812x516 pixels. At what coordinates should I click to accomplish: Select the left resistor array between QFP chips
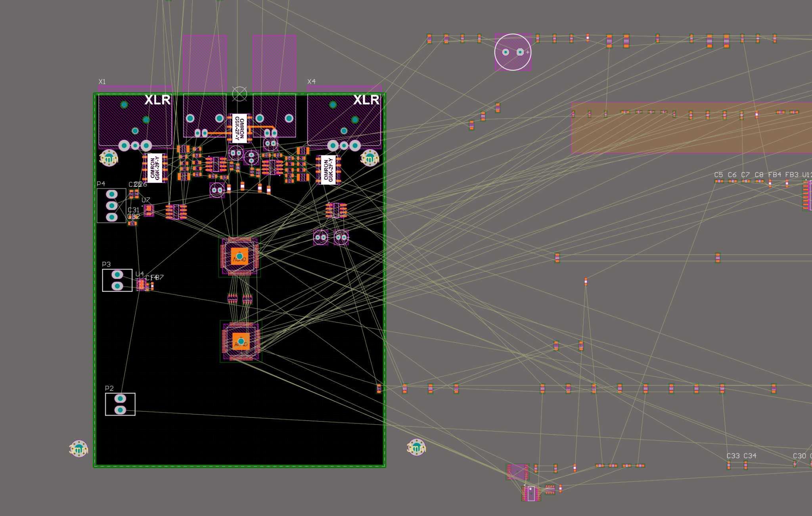[232, 298]
